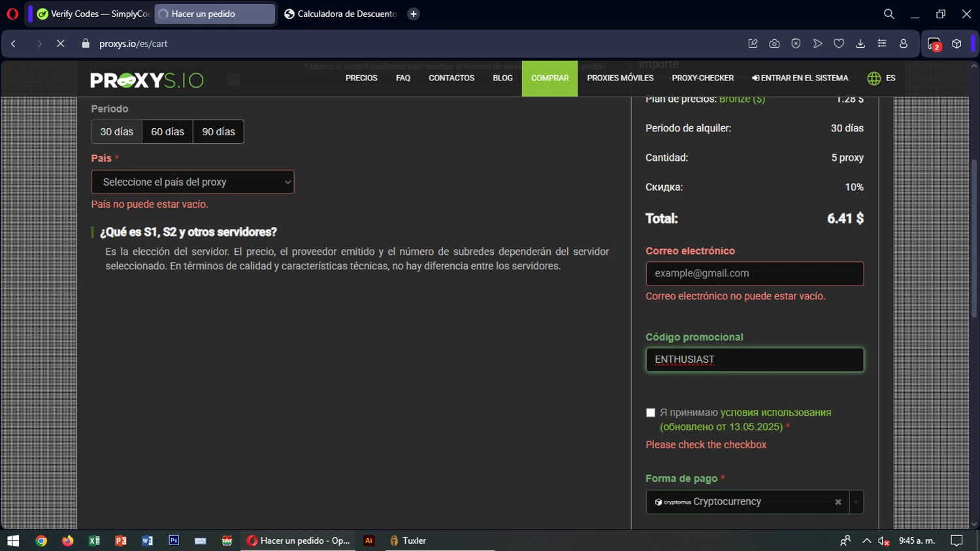The height and width of the screenshot is (551, 980).
Task: Go back with the browser back arrow
Action: [x=14, y=44]
